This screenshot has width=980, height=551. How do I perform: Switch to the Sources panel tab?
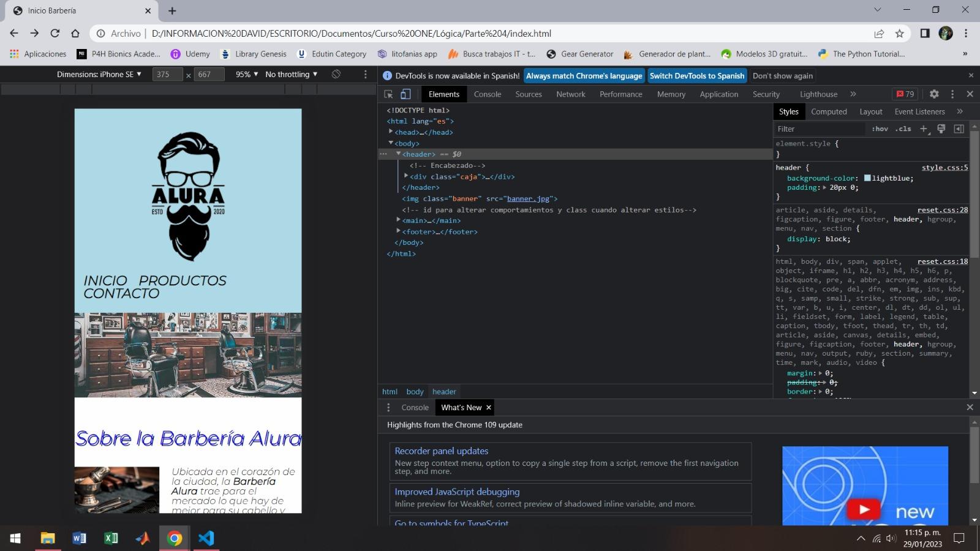click(529, 94)
